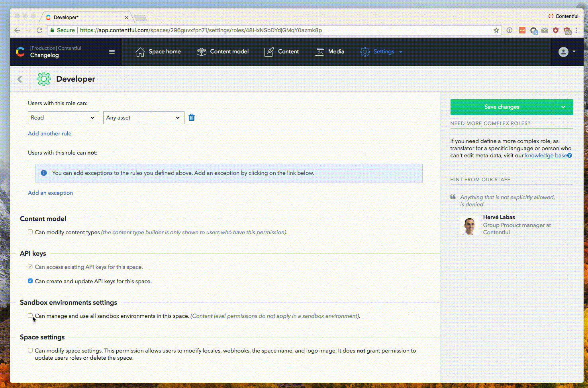
Task: Go to Space home
Action: 158,52
